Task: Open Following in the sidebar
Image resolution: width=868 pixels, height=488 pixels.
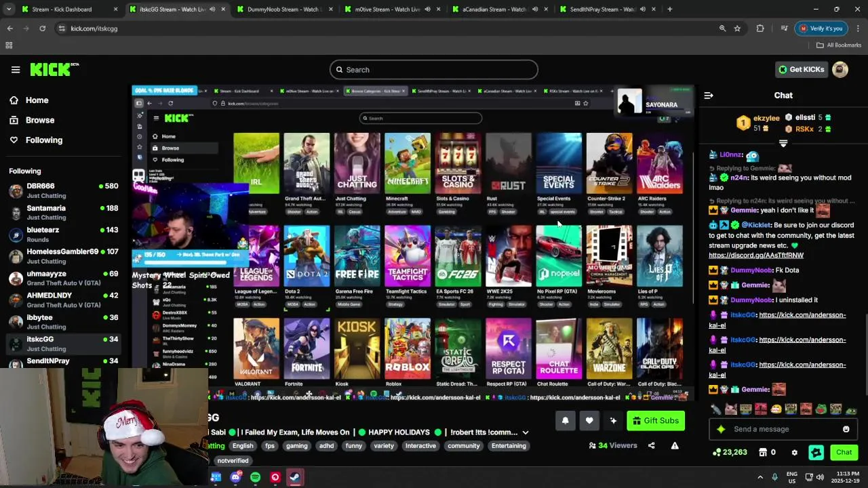Action: pyautogui.click(x=44, y=140)
